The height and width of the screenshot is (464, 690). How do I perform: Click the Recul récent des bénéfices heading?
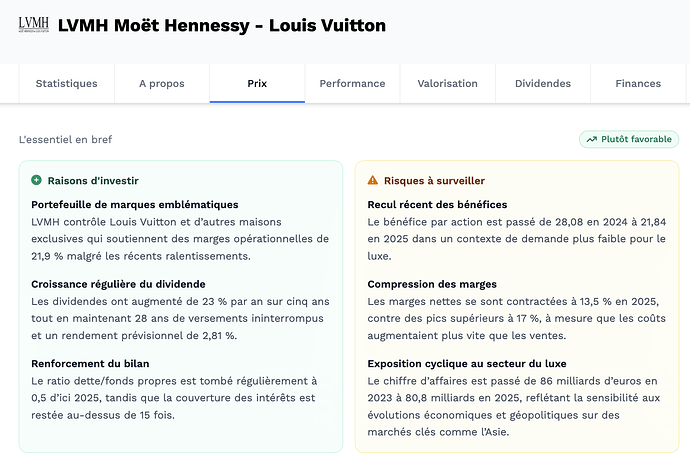[x=437, y=205]
